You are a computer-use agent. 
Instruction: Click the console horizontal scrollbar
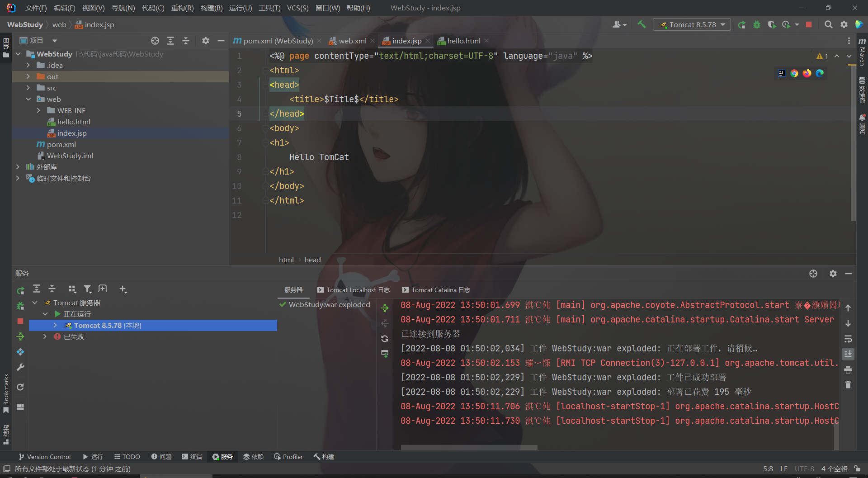(469, 447)
